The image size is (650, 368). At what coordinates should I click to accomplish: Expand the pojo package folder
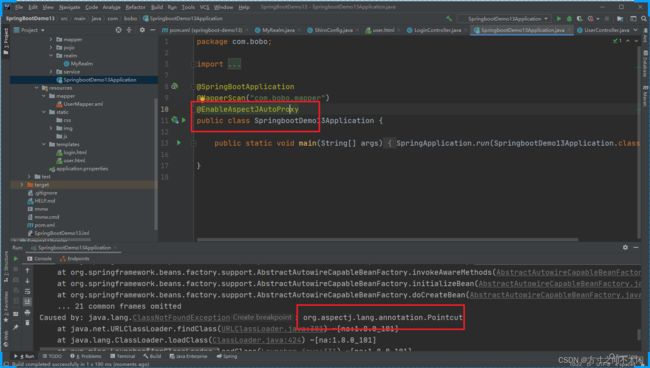point(51,48)
